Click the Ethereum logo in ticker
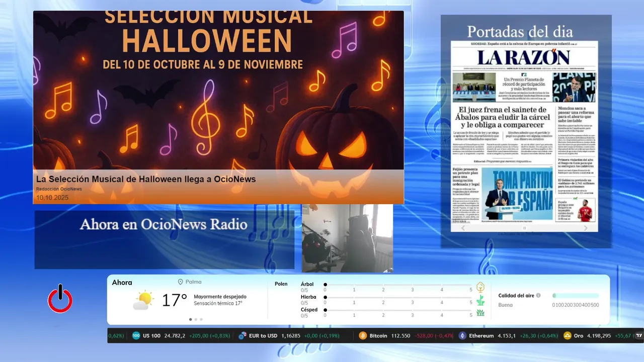 [462, 336]
